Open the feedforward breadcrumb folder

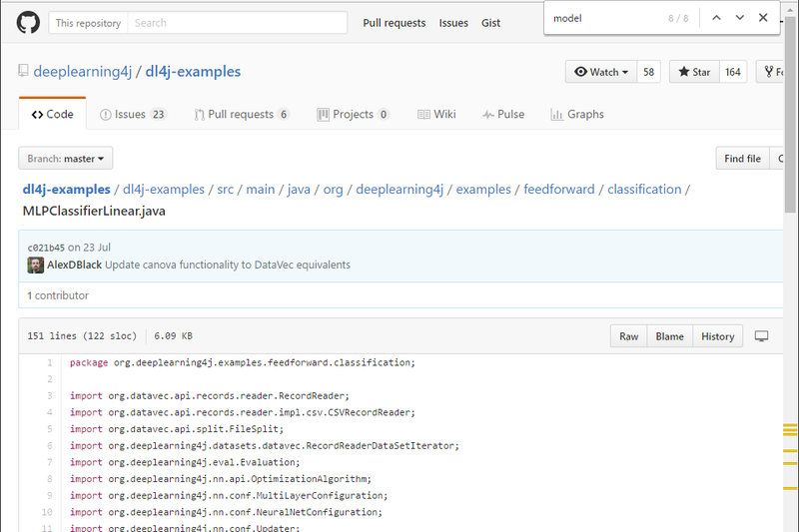tap(559, 190)
